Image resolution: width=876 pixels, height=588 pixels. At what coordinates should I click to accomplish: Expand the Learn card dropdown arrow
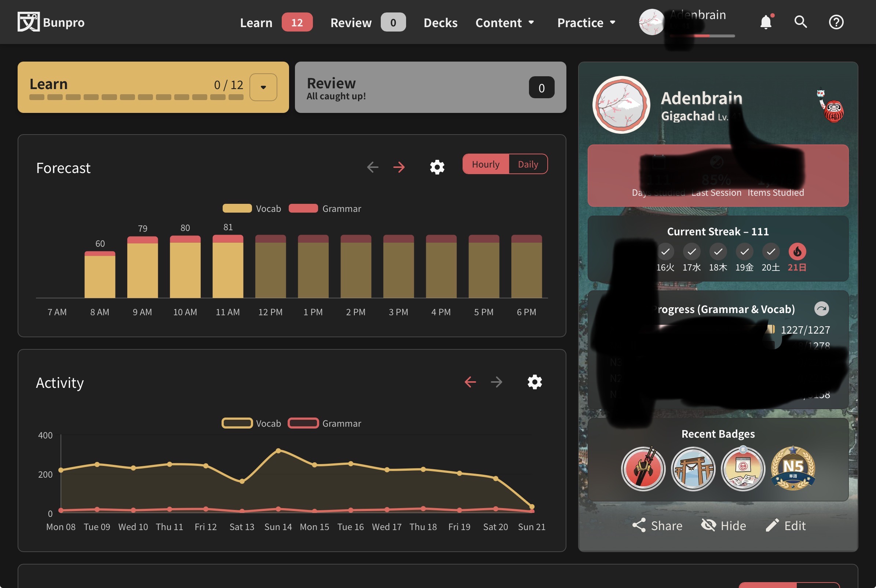tap(263, 87)
